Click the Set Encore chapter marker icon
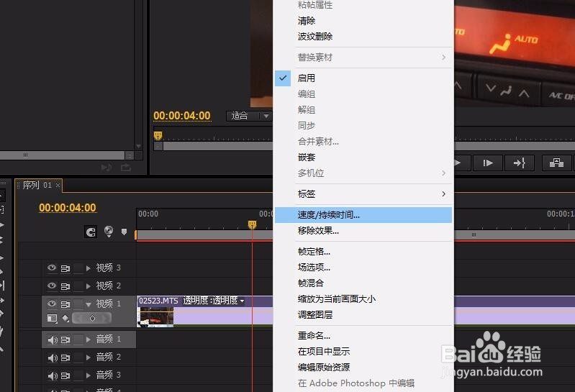 [x=109, y=232]
